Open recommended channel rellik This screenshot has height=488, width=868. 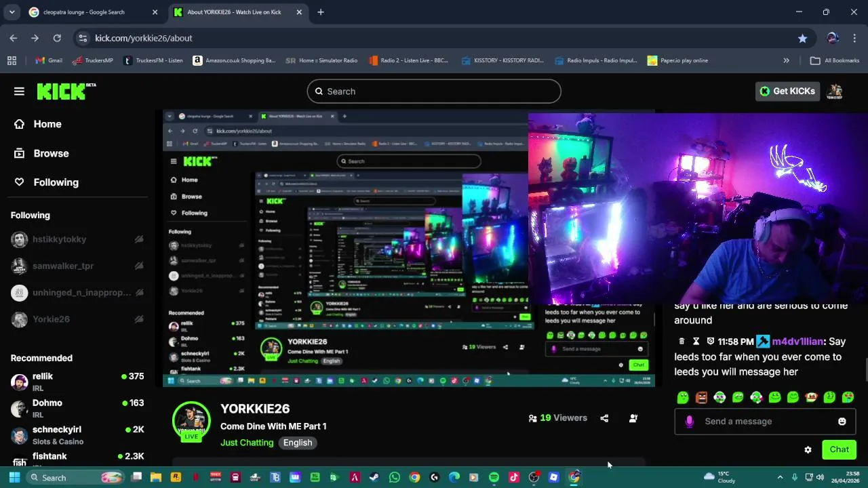tap(77, 382)
